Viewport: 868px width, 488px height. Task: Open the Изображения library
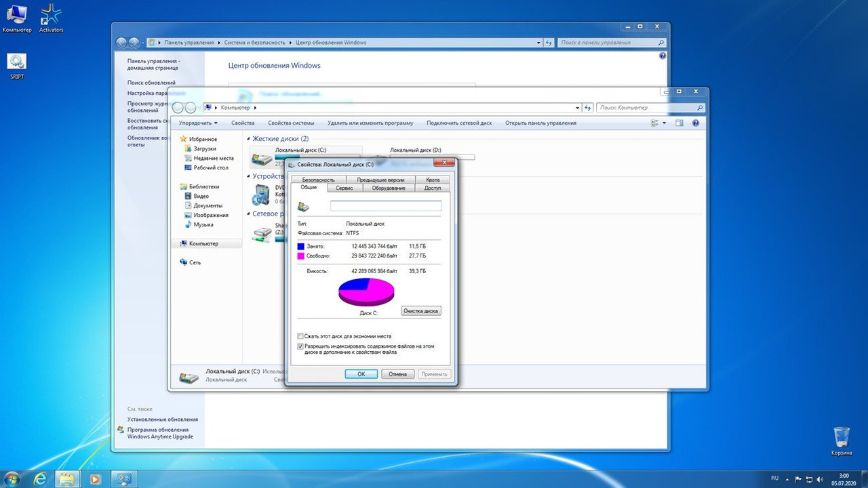tap(205, 215)
